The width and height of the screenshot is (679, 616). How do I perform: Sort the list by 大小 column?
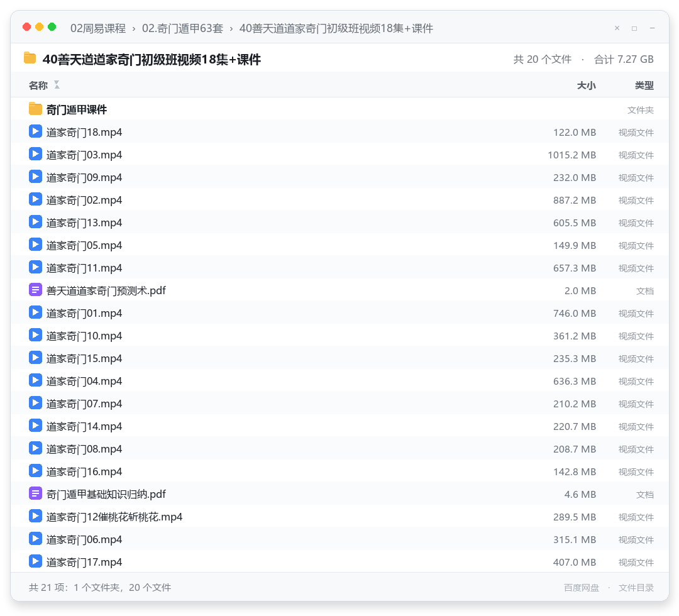(586, 85)
